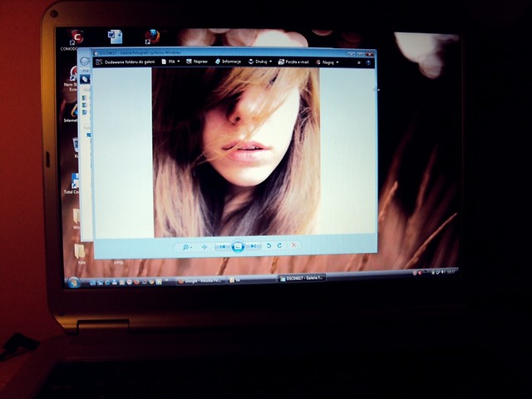The height and width of the screenshot is (399, 532).
Task: Go to the previous photo
Action: tap(222, 246)
